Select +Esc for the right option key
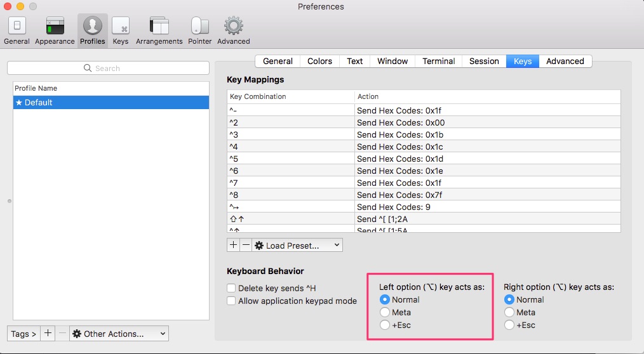Image resolution: width=644 pixels, height=354 pixels. (x=509, y=325)
